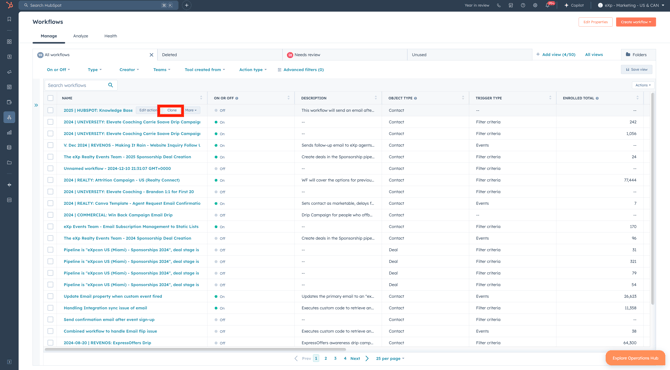Open the Needs review view tab
670x370 pixels.
coord(345,55)
